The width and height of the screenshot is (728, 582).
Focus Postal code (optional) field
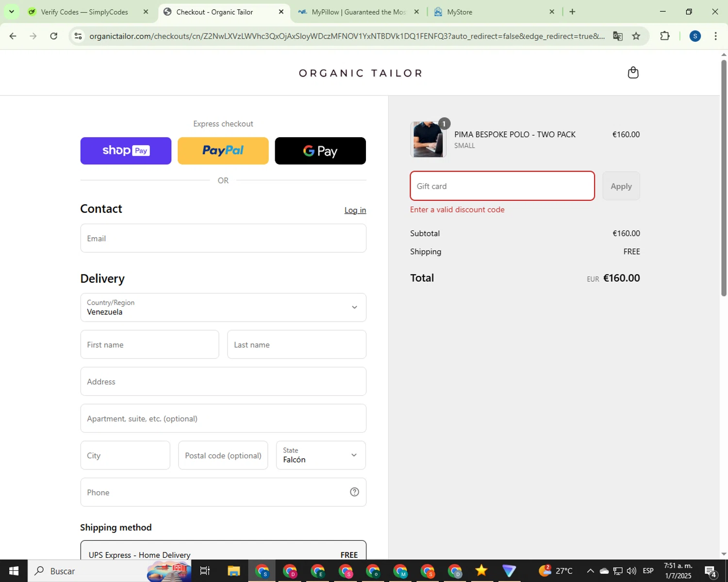tap(223, 455)
